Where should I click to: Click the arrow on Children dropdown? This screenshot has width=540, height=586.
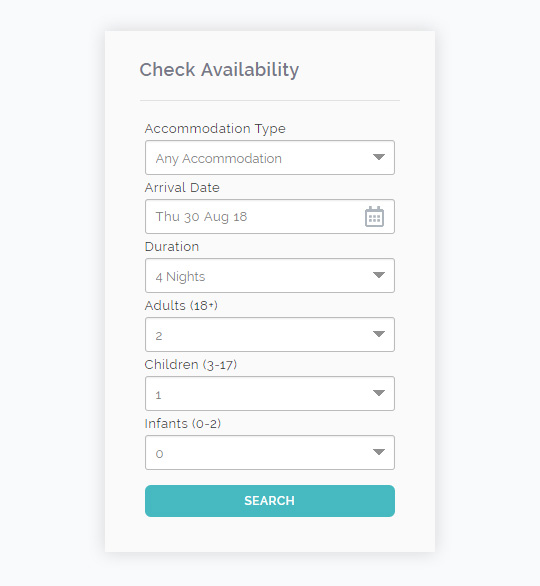379,393
